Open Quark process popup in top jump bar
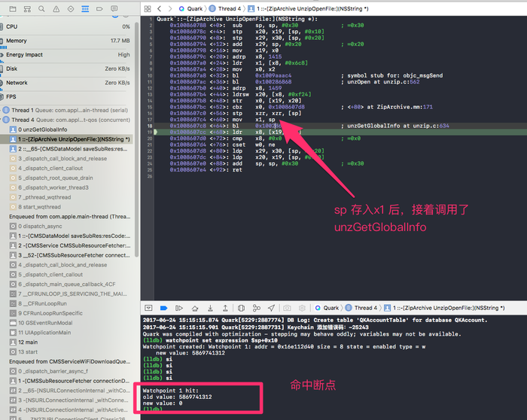The image size is (527, 420). 190,9
